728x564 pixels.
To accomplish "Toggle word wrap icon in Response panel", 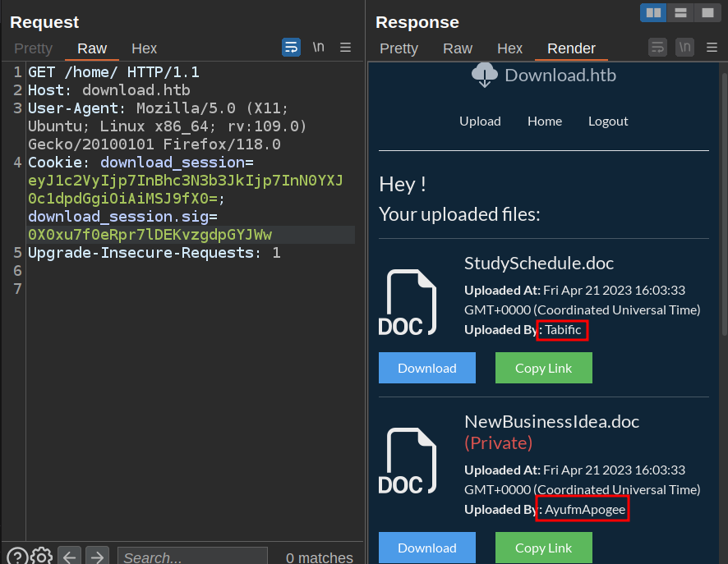I will (657, 48).
